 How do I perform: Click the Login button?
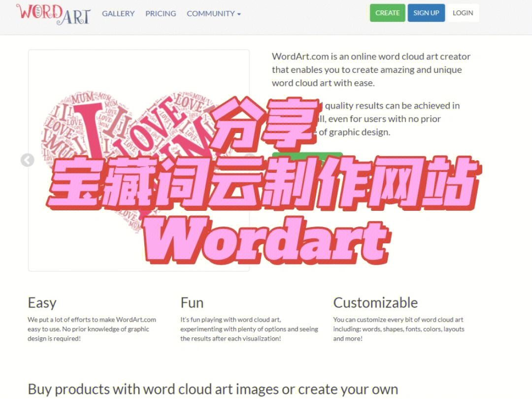click(x=463, y=13)
